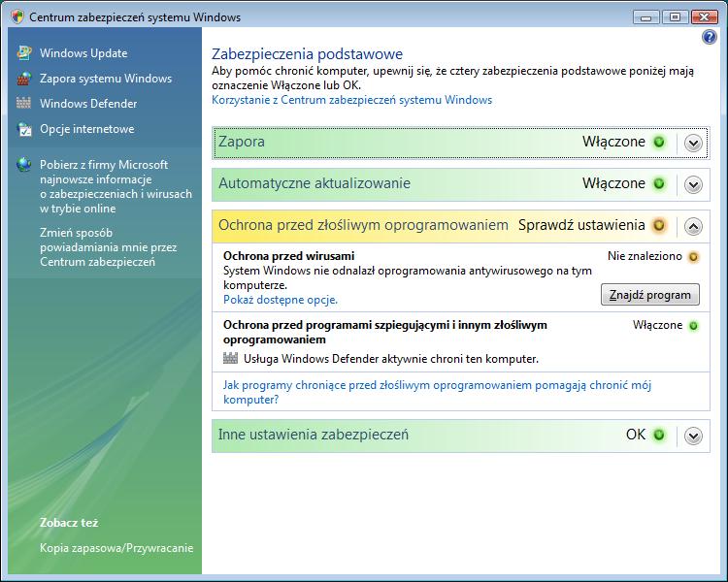Click the security shield icon in title bar
Screen dimensions: 728x582
17,16
